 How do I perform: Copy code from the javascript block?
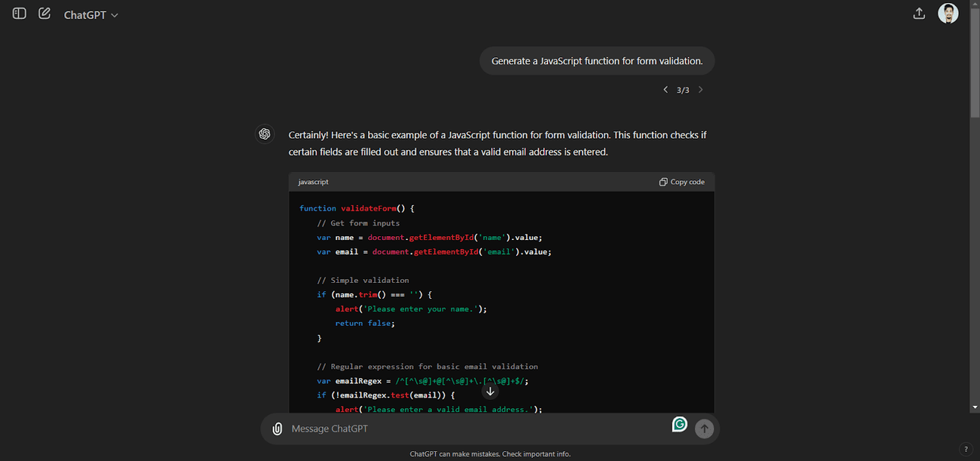682,182
